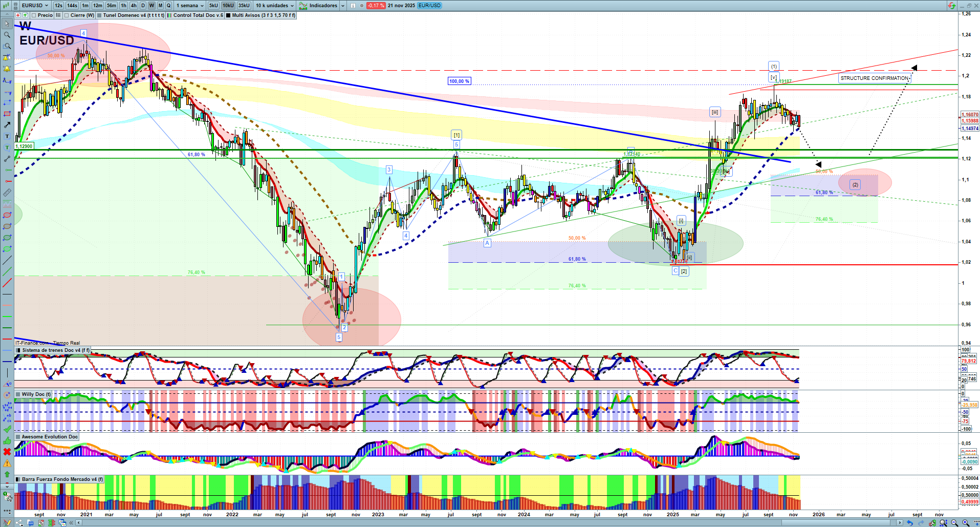Switch to the 4h timeframe
The height and width of the screenshot is (527, 980).
click(134, 6)
